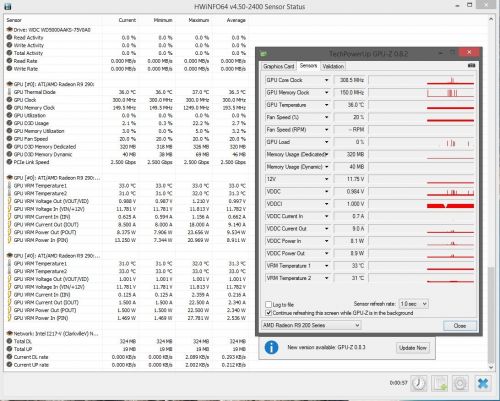This screenshot has height=401, width=500.
Task: Click the 0:00:57 elapsed timer text
Action: tap(399, 383)
